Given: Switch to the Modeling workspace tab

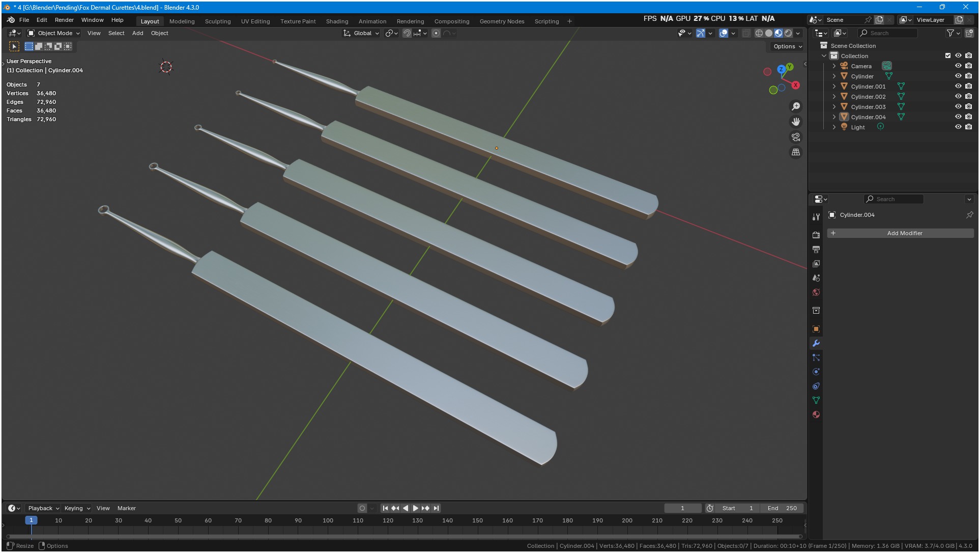Looking at the screenshot, I should click(182, 21).
